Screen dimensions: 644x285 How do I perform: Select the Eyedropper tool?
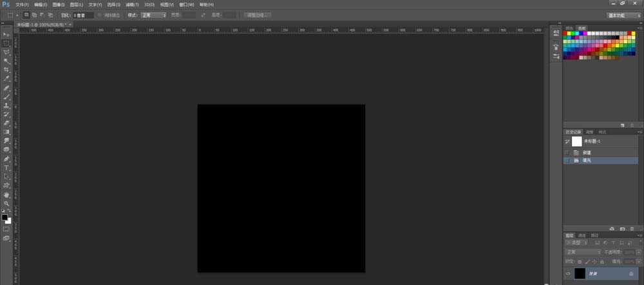(x=6, y=78)
